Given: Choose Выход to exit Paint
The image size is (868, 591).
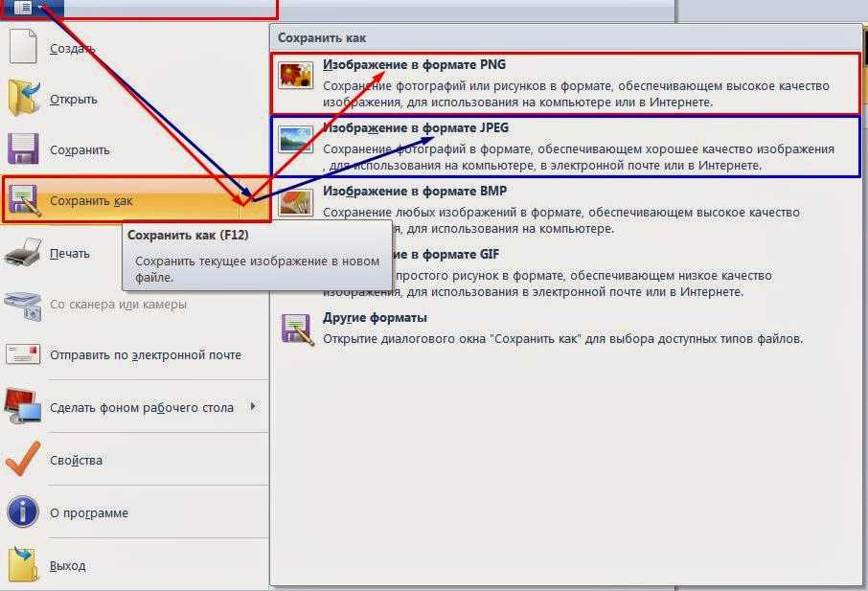Looking at the screenshot, I should coord(135,565).
